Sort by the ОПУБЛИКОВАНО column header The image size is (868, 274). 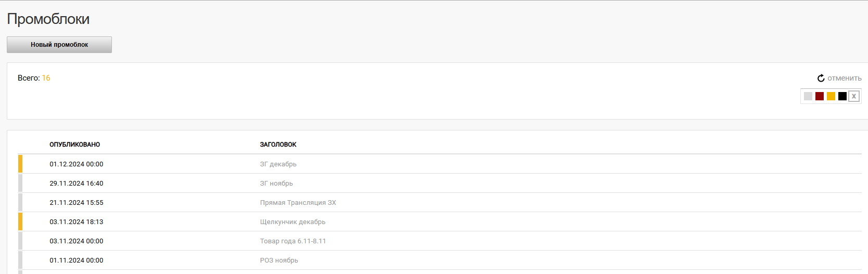click(x=75, y=145)
